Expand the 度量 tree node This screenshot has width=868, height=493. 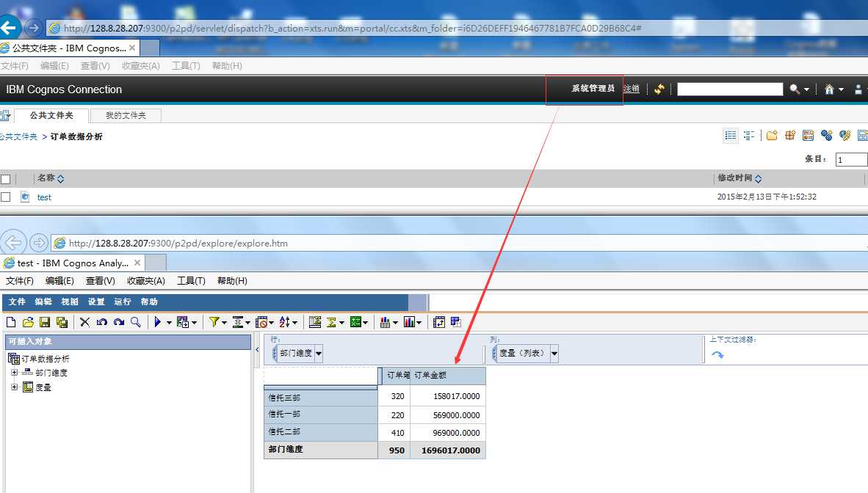[15, 387]
